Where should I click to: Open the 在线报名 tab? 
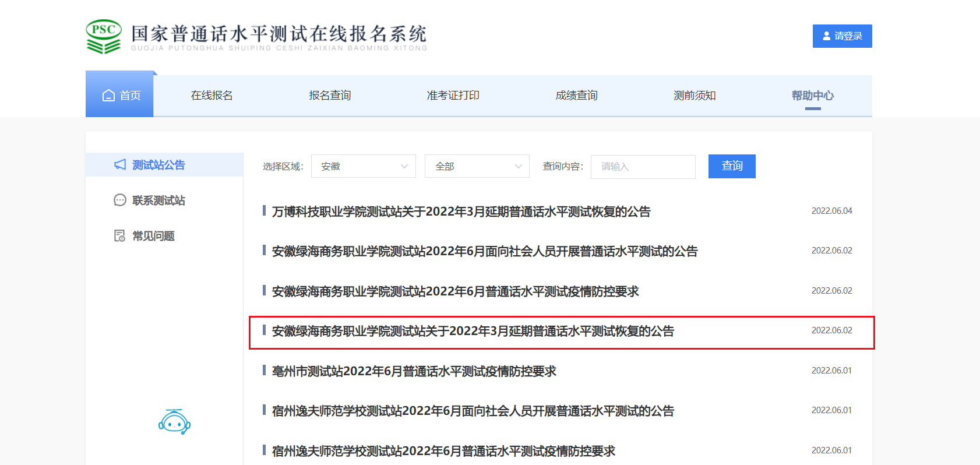212,96
